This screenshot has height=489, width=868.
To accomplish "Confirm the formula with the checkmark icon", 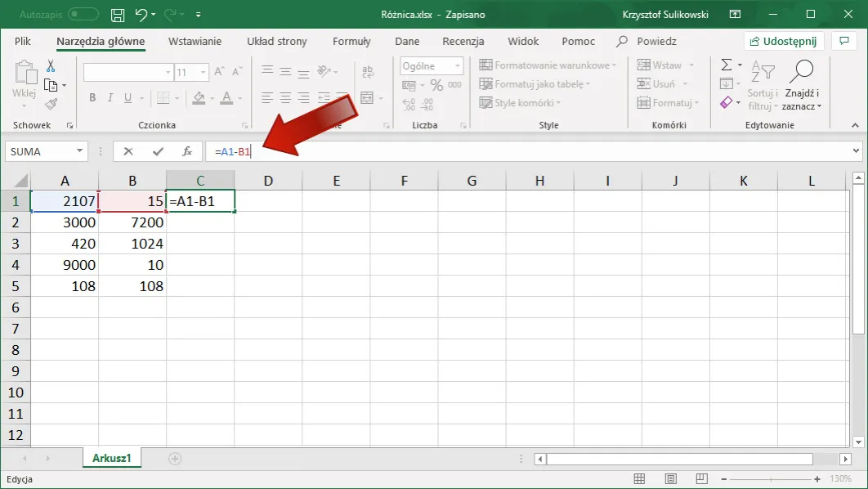I will click(157, 151).
